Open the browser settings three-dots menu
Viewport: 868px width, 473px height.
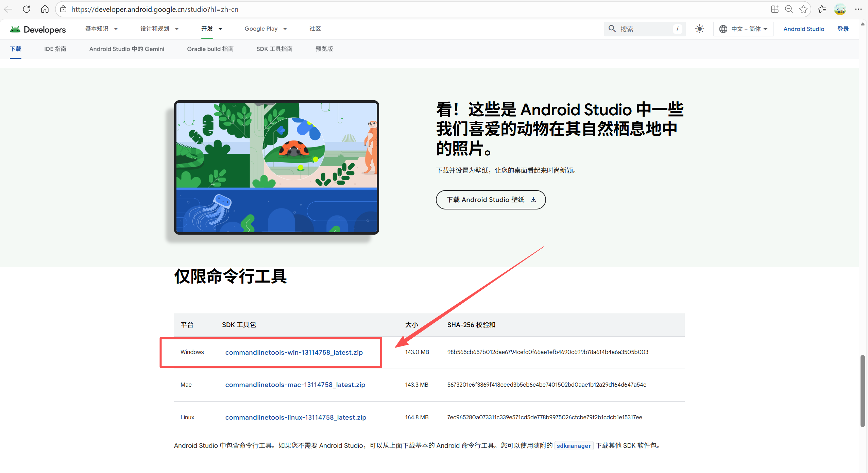858,9
